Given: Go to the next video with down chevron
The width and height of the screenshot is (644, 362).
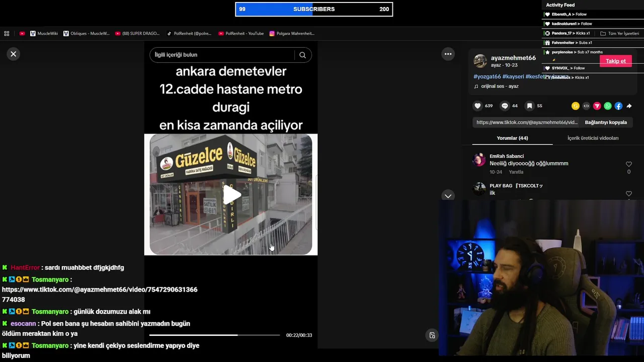Looking at the screenshot, I should tap(448, 196).
